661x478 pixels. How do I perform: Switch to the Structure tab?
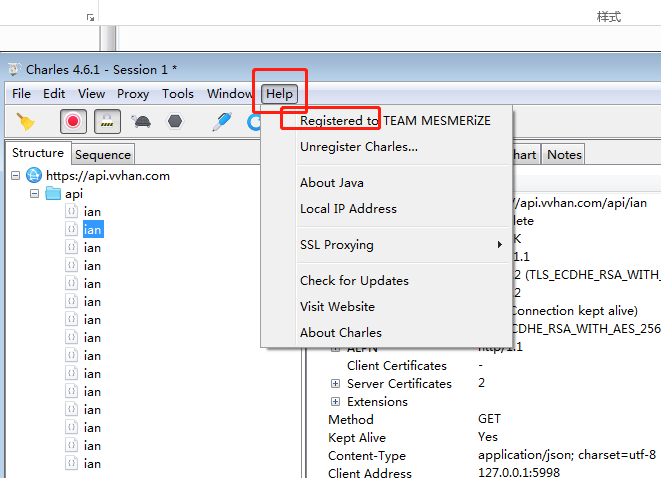point(38,153)
